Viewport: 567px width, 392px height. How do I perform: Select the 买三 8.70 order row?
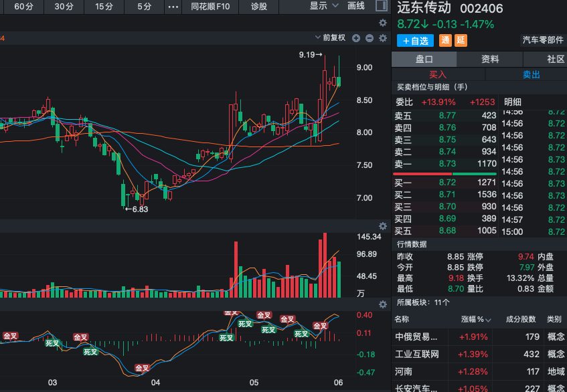pos(445,207)
